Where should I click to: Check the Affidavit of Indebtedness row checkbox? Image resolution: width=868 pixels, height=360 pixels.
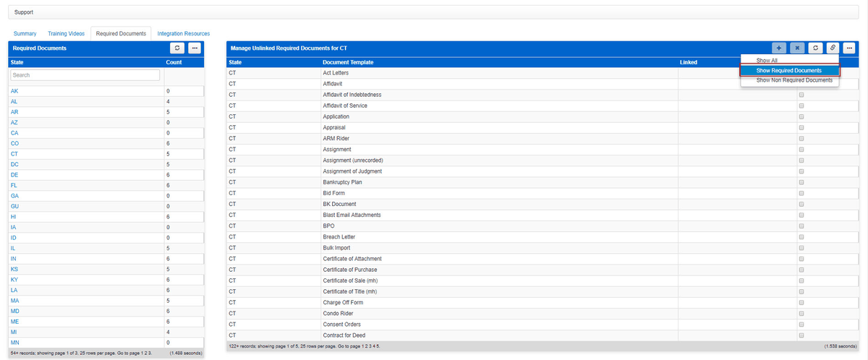[801, 95]
